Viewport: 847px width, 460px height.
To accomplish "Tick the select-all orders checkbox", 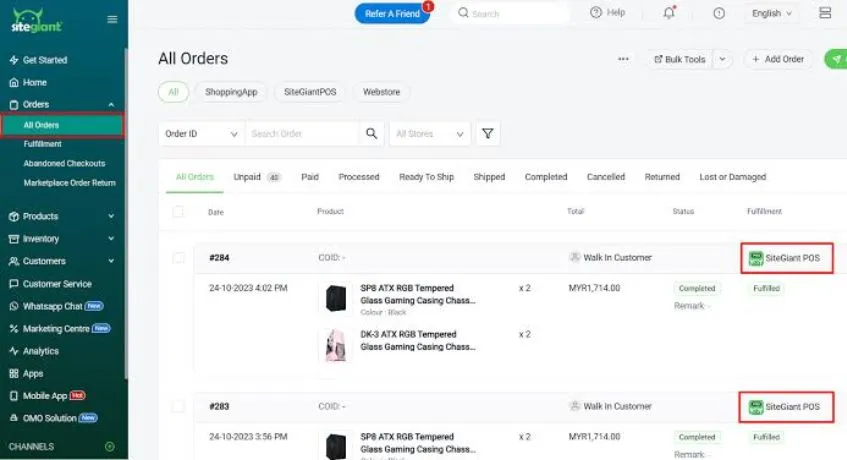I will click(x=178, y=212).
